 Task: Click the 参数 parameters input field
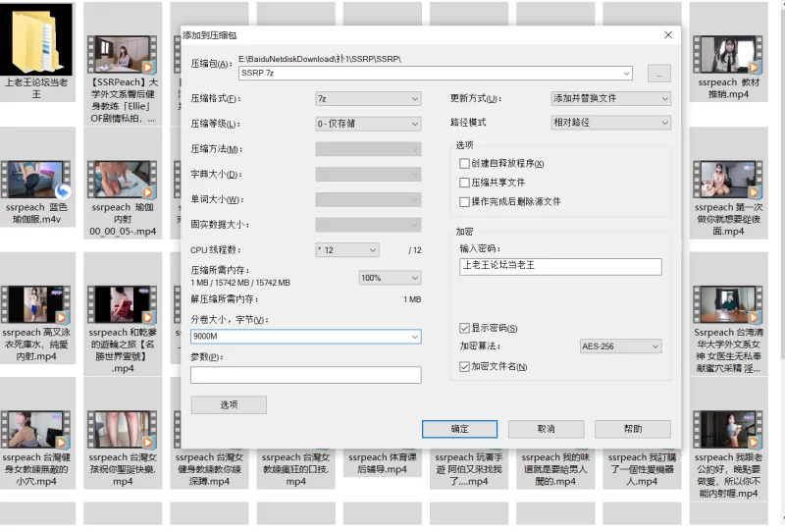[x=305, y=375]
